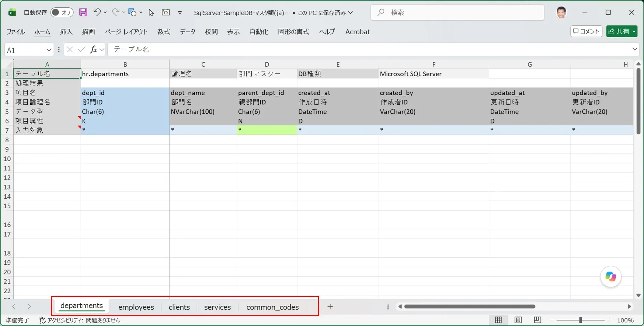Open the 数式 (Formulas) ribbon tab

pos(164,32)
